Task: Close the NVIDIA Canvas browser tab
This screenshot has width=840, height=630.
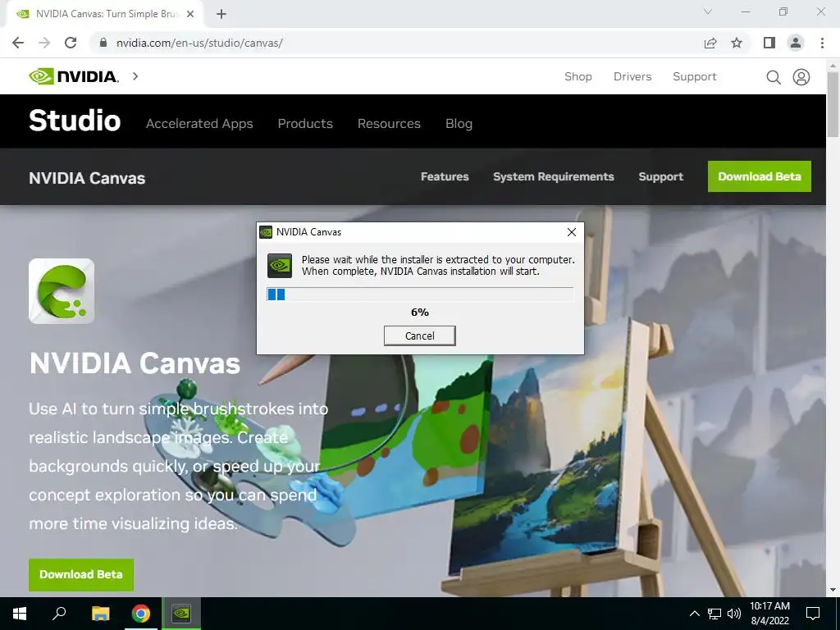Action: [190, 14]
